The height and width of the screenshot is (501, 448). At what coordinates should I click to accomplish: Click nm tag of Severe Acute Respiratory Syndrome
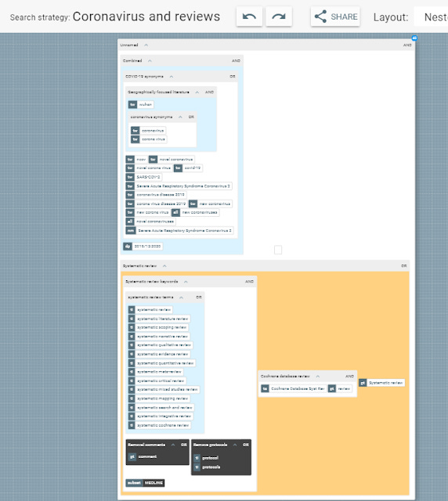click(x=131, y=230)
